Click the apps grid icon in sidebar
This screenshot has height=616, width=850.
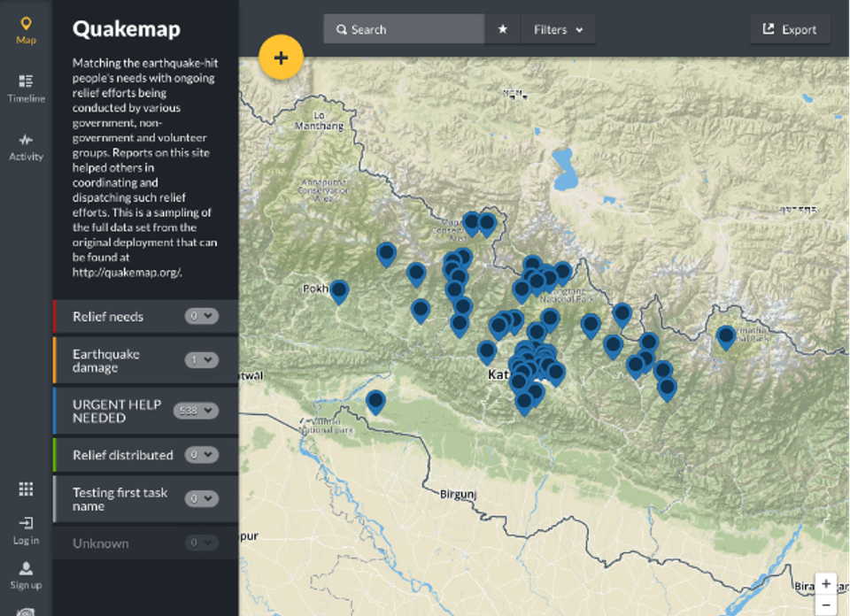pos(26,488)
